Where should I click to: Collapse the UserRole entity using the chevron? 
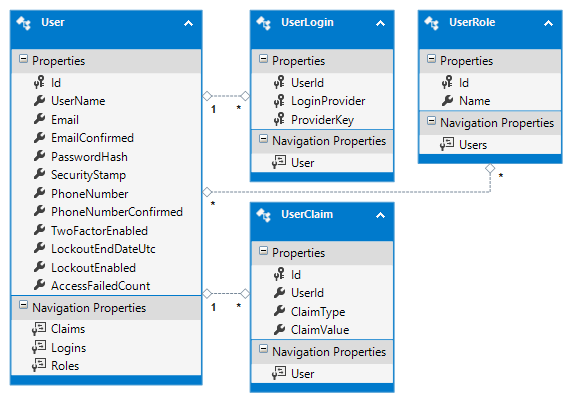[548, 24]
